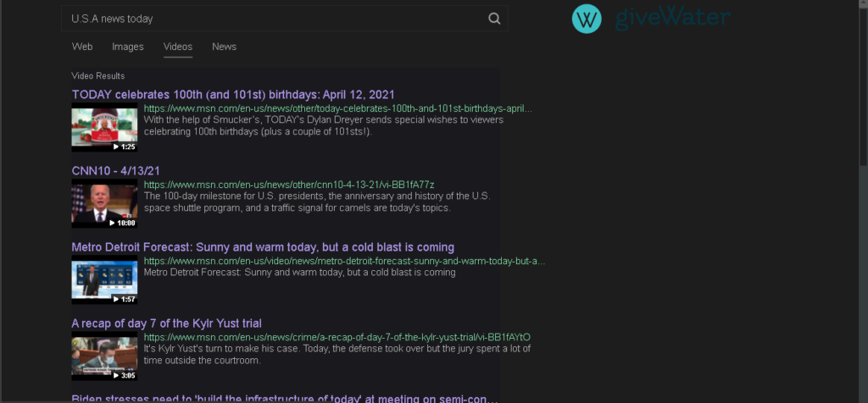Click the magnifying glass search icon

[x=494, y=19]
